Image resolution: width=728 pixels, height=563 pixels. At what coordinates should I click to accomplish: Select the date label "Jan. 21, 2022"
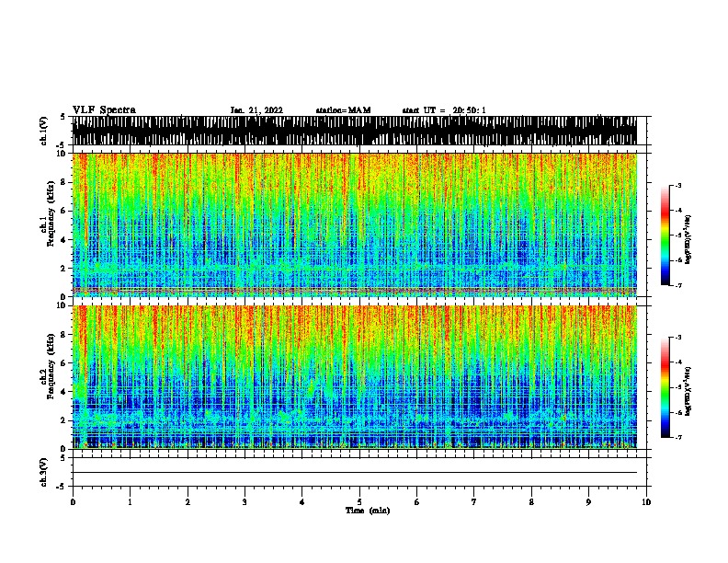pos(256,110)
